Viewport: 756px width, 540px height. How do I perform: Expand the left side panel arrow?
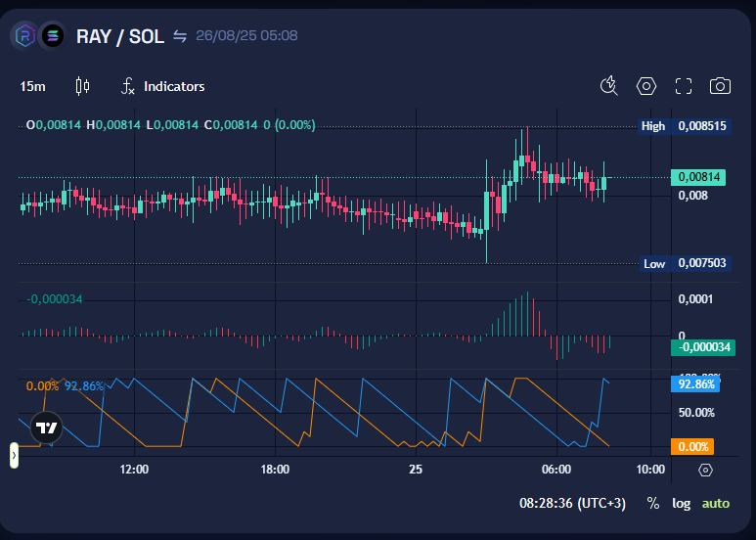(x=14, y=455)
